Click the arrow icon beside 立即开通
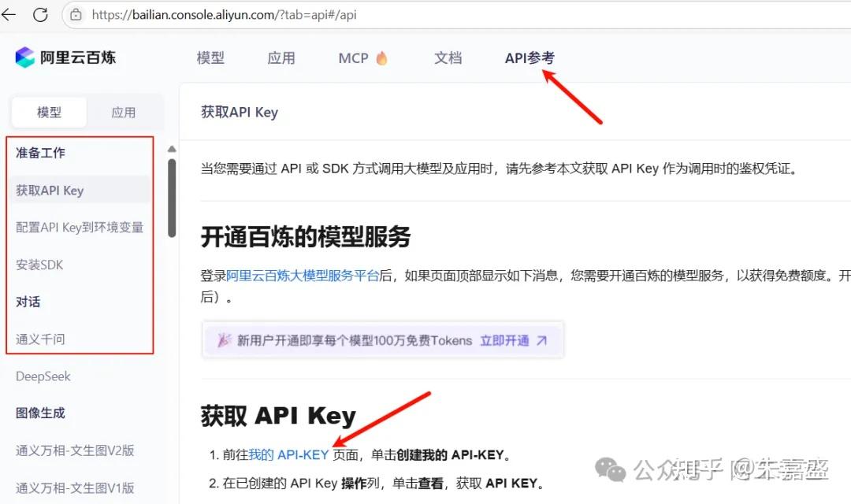851x504 pixels. tap(541, 341)
